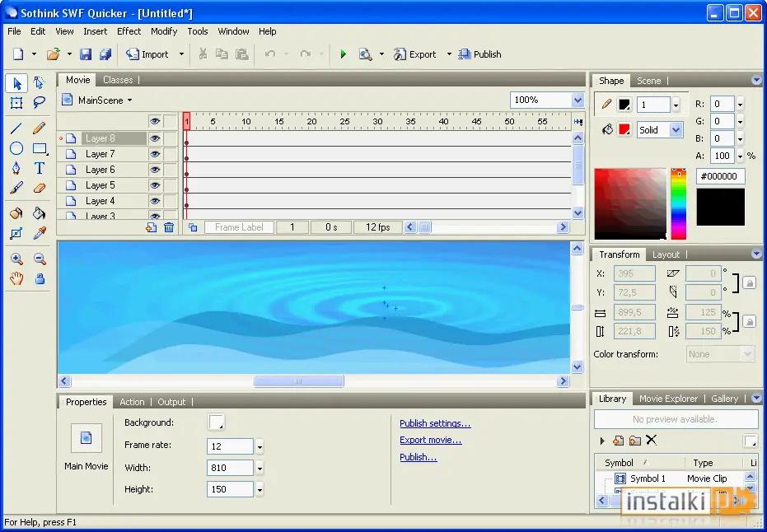The width and height of the screenshot is (767, 532).
Task: Pick the Brush tool
Action: click(x=16, y=188)
